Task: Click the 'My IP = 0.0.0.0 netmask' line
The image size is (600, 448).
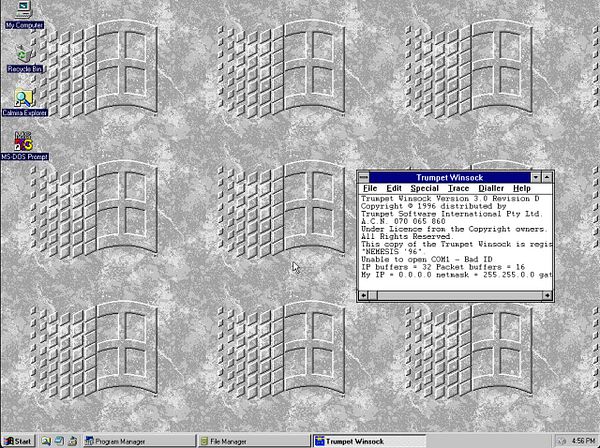Action: click(457, 275)
